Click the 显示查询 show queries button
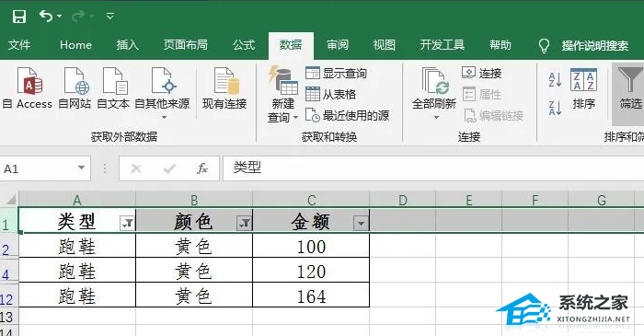644x336 pixels. pyautogui.click(x=337, y=74)
